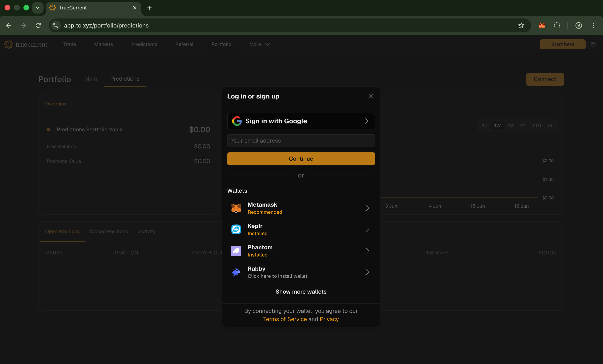Click chevron on Sign in with Google
603x364 pixels.
367,121
